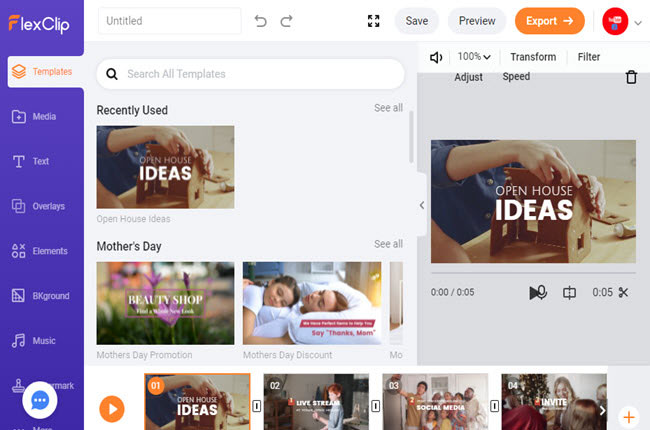Viewport: 650px width, 430px height.
Task: Expand the account profile menu
Action: point(638,22)
